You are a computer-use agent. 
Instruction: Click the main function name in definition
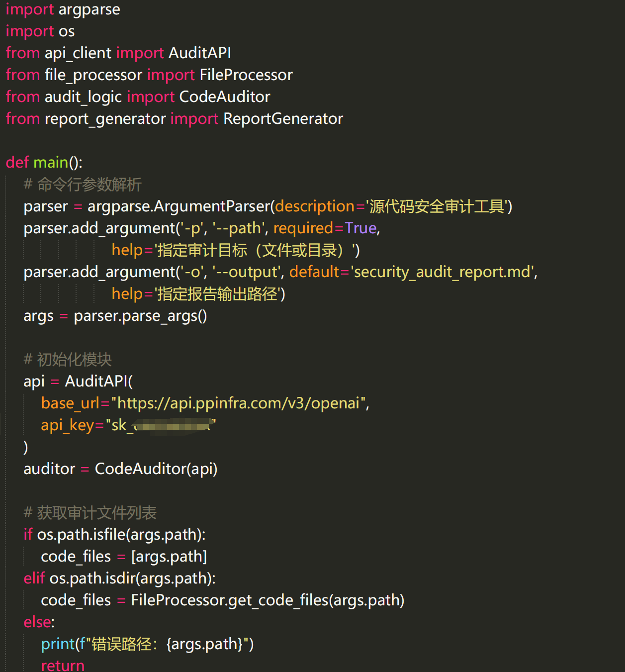(x=51, y=163)
